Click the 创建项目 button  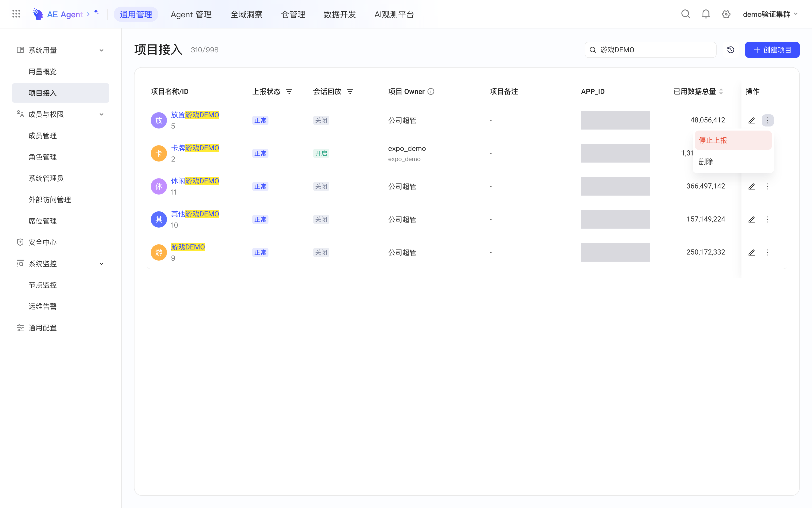point(772,50)
